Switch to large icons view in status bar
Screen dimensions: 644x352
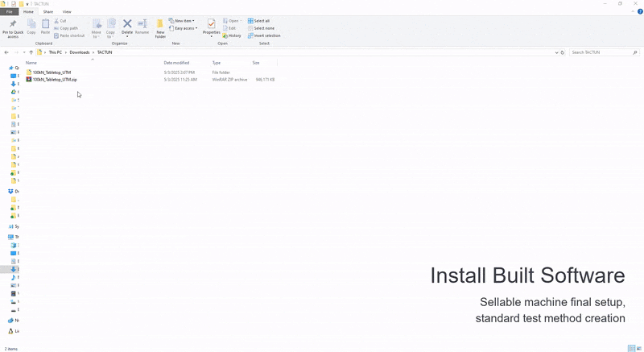pos(639,348)
